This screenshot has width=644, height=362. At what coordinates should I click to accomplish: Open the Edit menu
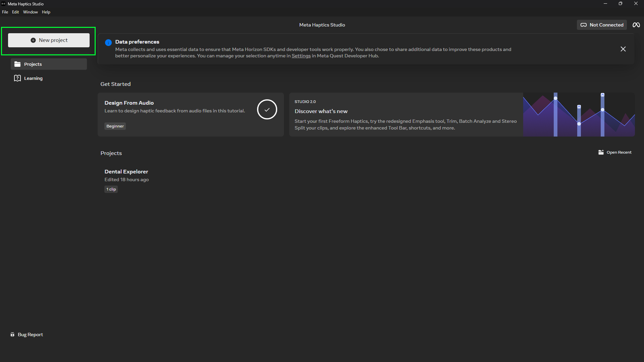[15, 12]
